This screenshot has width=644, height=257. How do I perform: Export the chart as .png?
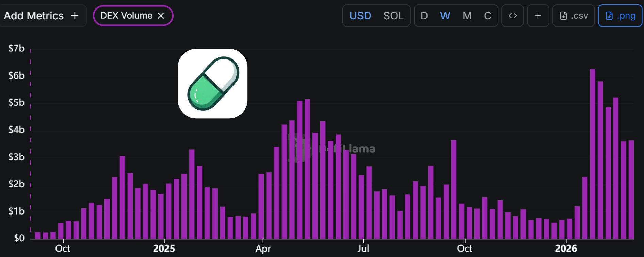click(x=620, y=16)
